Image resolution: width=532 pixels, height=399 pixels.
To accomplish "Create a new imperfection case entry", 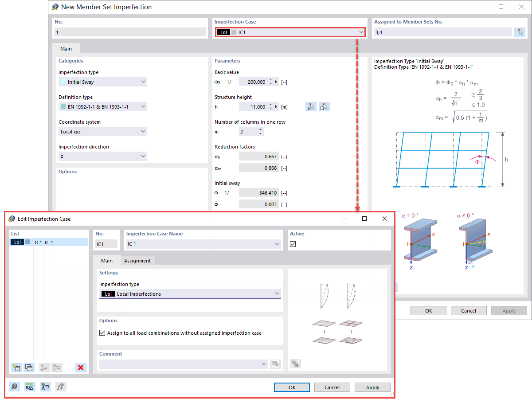I will (16, 368).
